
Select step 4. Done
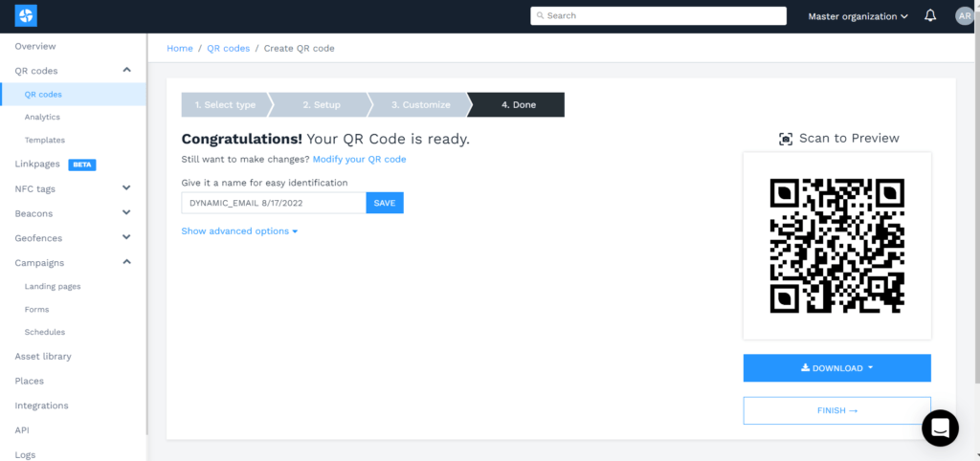click(x=518, y=105)
